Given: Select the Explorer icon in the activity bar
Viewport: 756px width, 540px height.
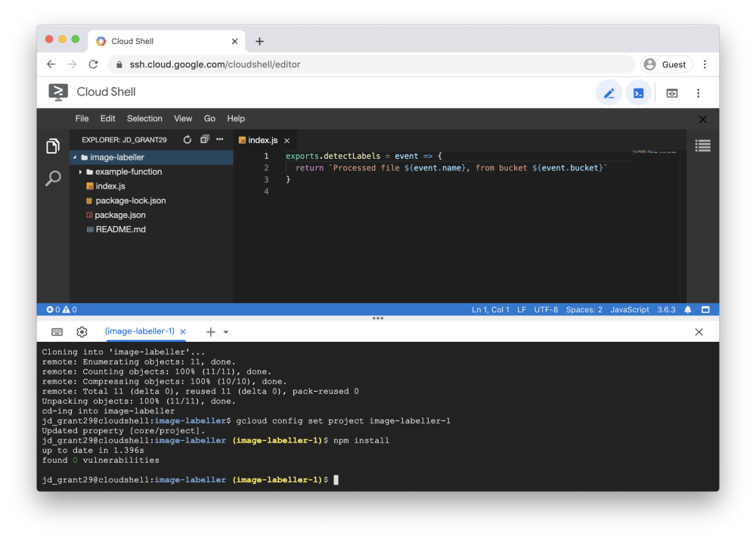Looking at the screenshot, I should (52, 146).
